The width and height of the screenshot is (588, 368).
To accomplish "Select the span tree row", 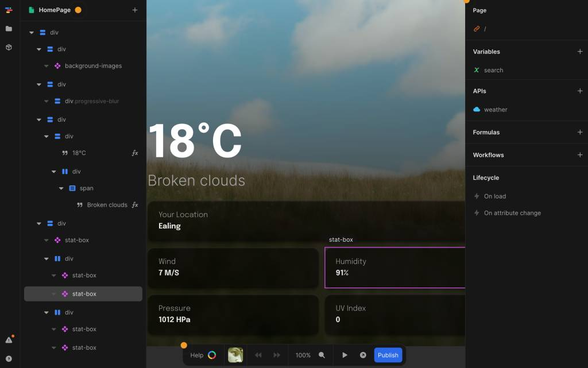I will tap(83, 188).
